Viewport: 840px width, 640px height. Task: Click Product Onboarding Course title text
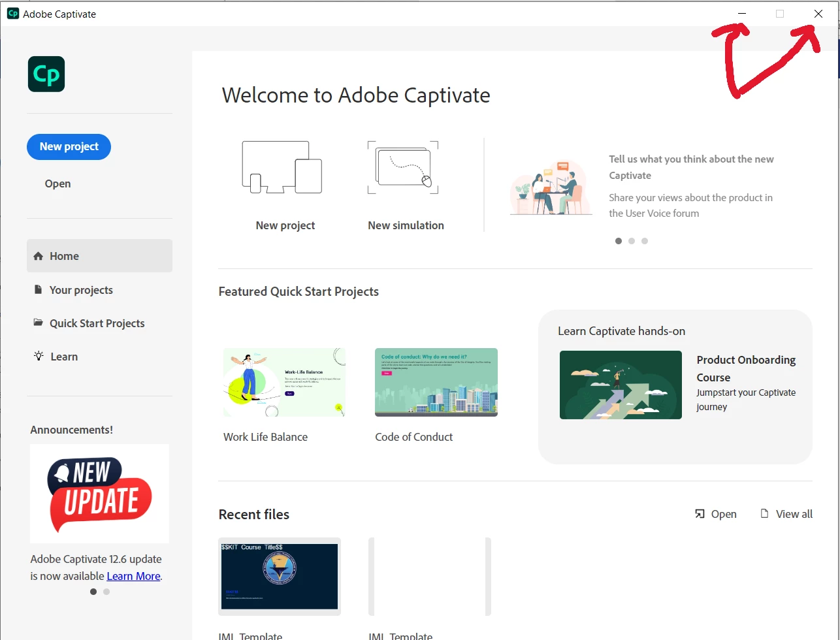(x=746, y=368)
